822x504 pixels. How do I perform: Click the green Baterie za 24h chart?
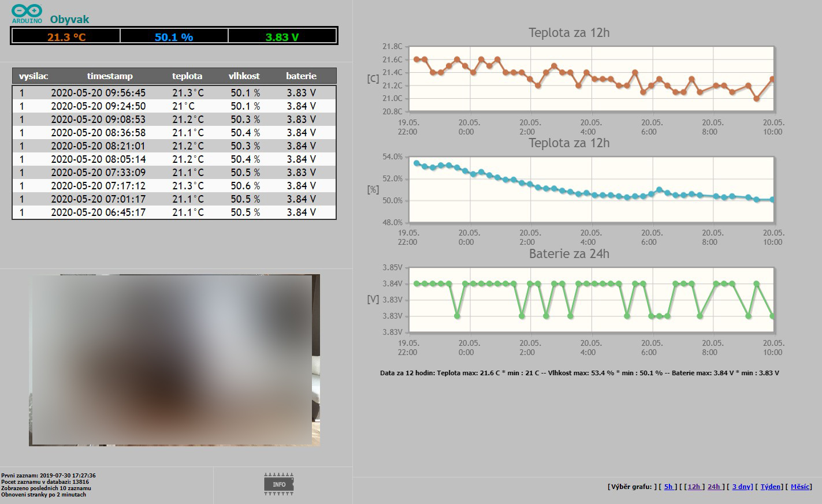591,300
